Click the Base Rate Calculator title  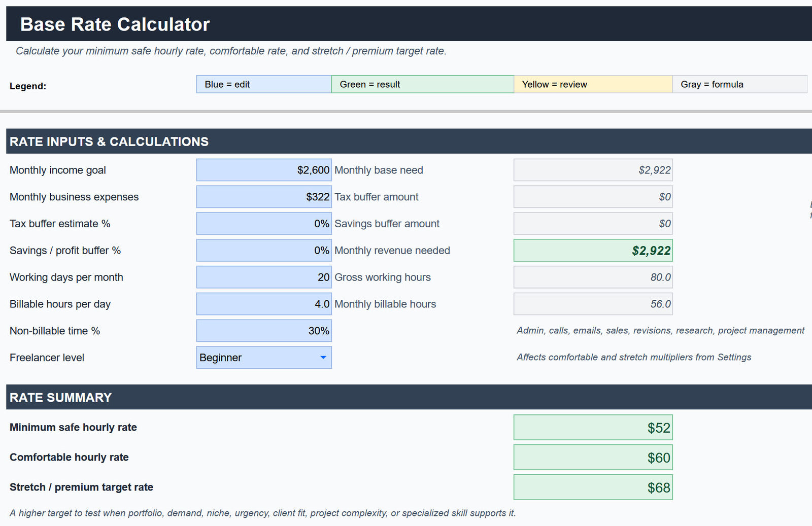point(115,24)
